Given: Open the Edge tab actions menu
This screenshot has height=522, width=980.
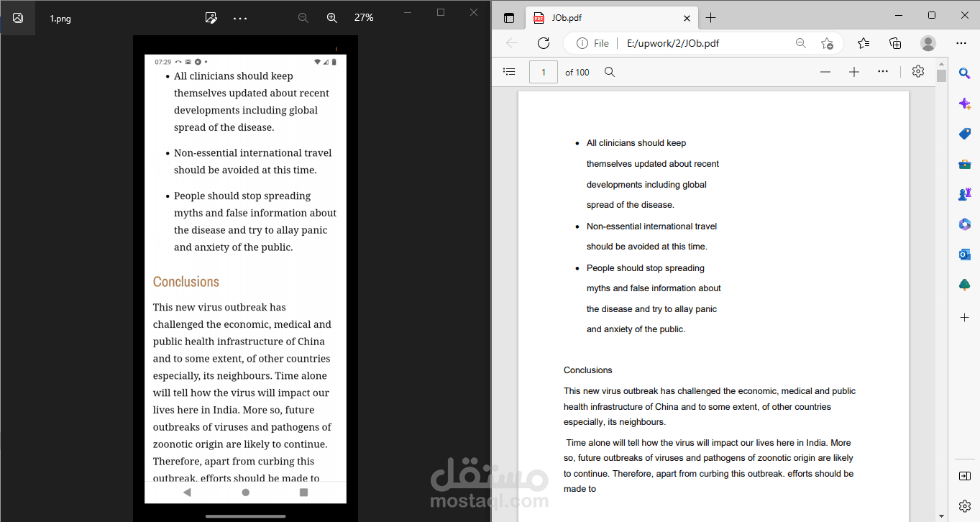Looking at the screenshot, I should click(x=509, y=18).
